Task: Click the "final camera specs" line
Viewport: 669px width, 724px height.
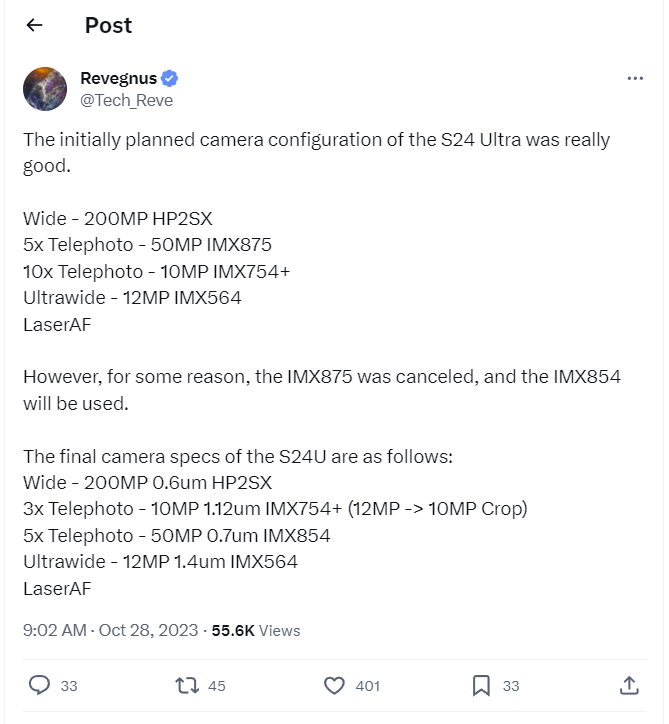Action: pos(238,457)
